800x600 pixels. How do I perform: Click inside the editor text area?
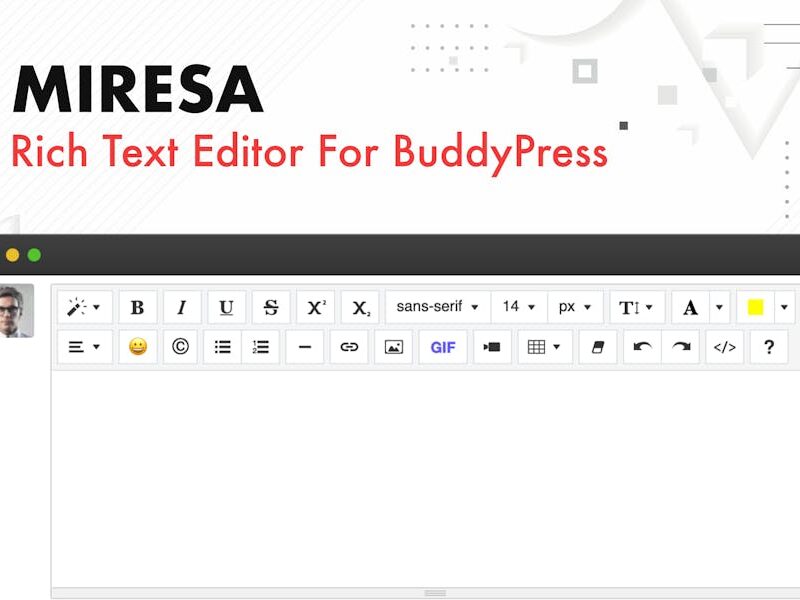tap(426, 479)
